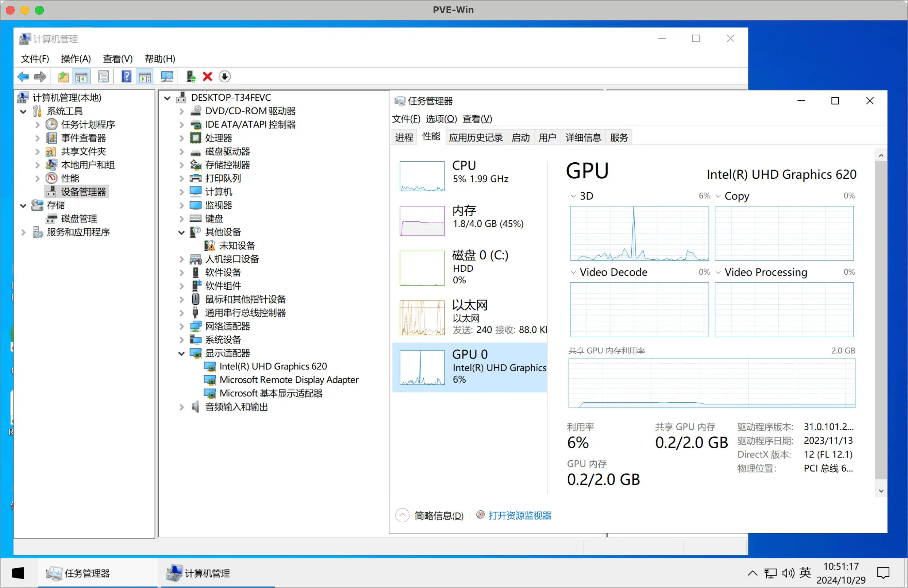This screenshot has height=588, width=908.
Task: Click the Up one level folder icon
Action: 63,77
